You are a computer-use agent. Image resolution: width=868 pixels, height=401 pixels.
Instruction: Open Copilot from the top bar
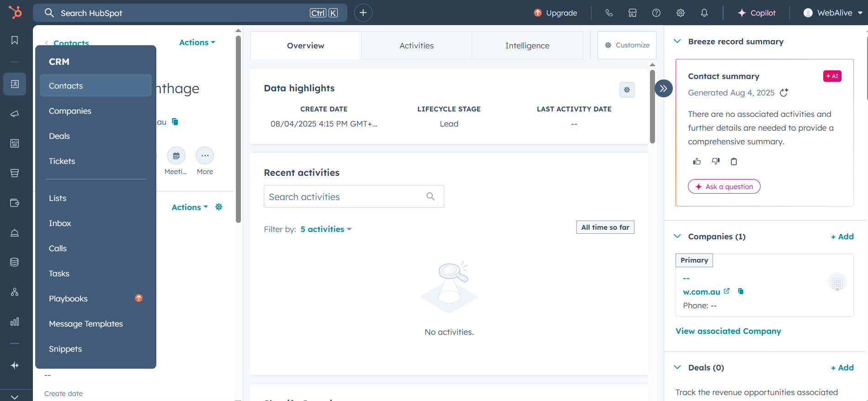coord(756,13)
